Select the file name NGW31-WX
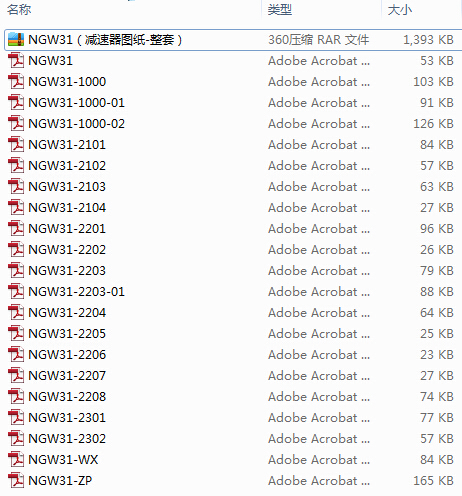 [63, 459]
